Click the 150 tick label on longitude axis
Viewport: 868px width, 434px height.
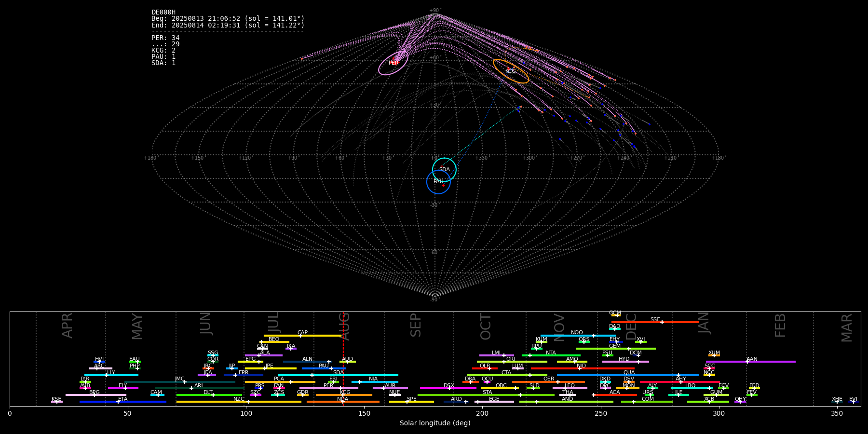point(364,413)
